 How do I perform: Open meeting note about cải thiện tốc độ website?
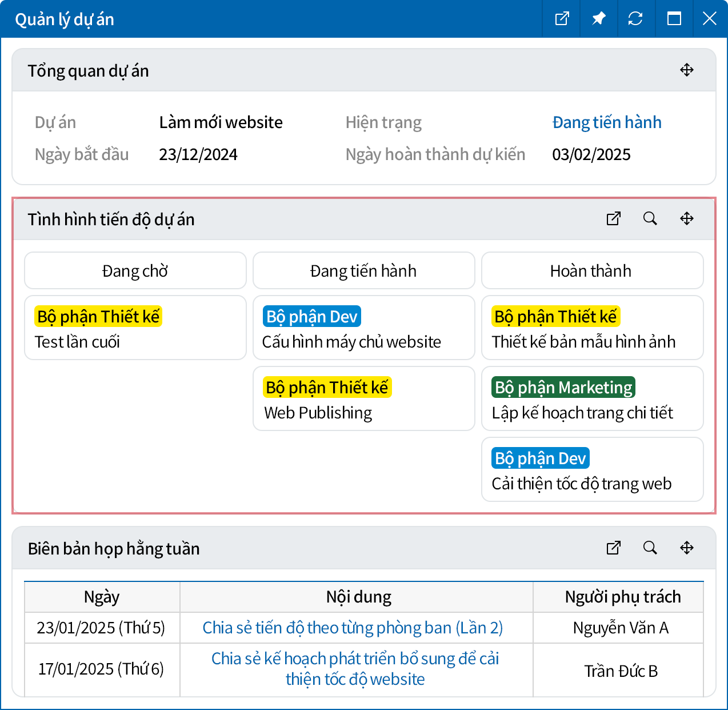pyautogui.click(x=355, y=669)
